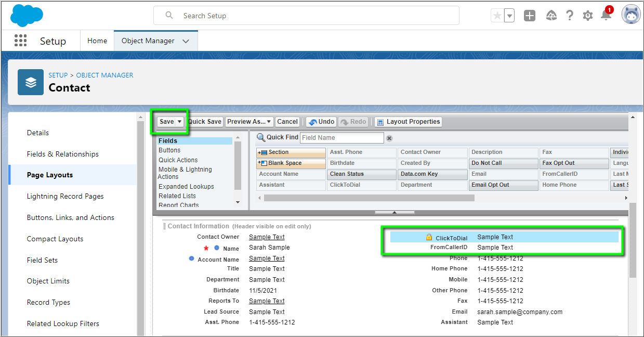
Task: Open the Setup gear menu
Action: pyautogui.click(x=588, y=16)
